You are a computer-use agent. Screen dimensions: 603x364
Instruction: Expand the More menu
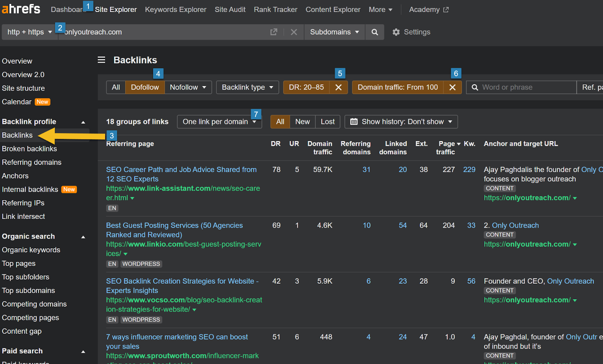(381, 10)
